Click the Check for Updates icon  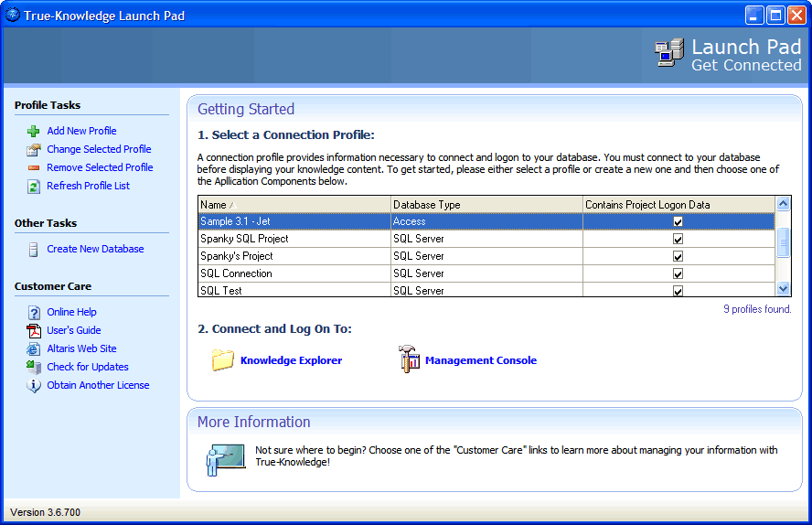click(x=34, y=367)
